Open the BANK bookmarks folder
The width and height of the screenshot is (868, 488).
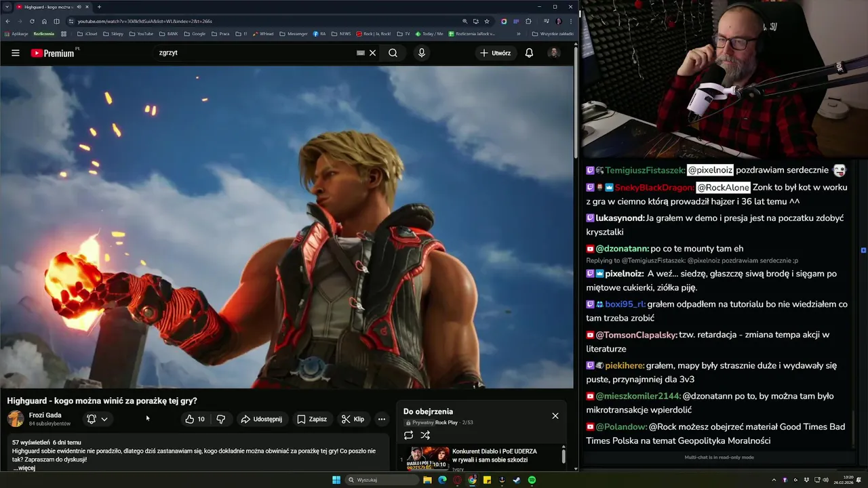168,33
